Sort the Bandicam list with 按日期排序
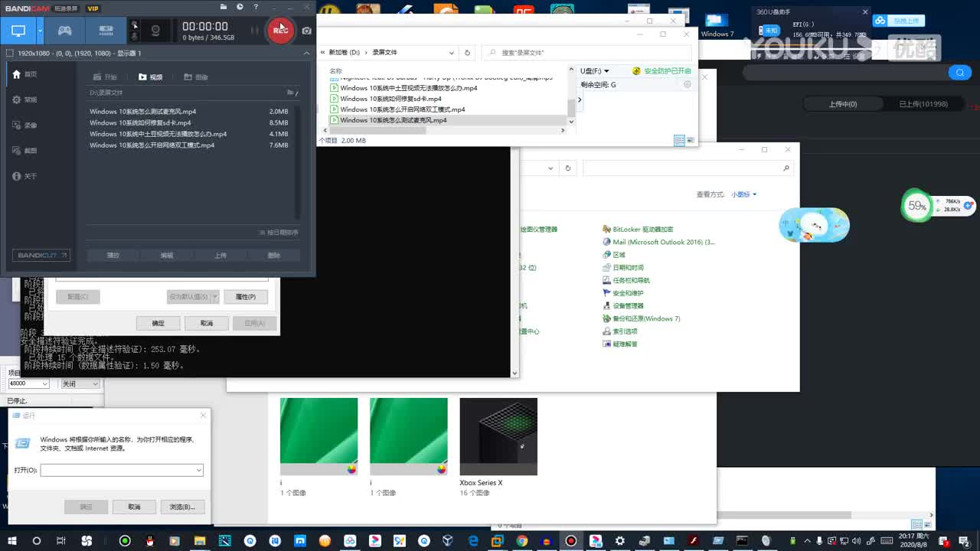 pyautogui.click(x=279, y=232)
